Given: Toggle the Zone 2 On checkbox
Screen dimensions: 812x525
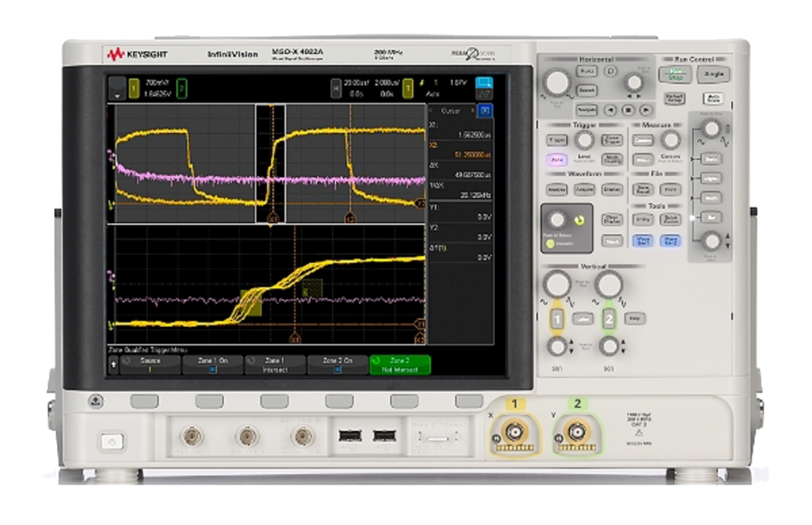Looking at the screenshot, I should (x=338, y=370).
